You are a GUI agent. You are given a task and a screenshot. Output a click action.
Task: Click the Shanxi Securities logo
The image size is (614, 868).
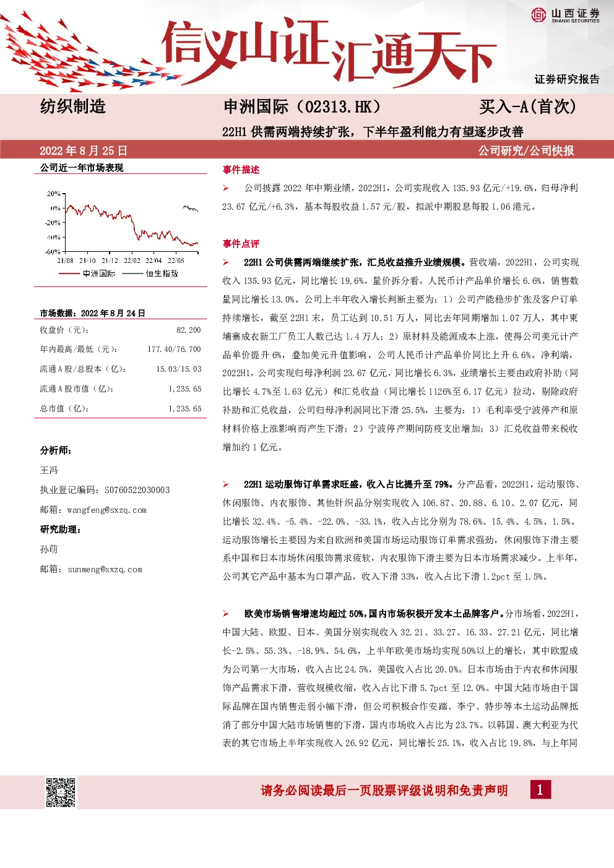pos(565,15)
